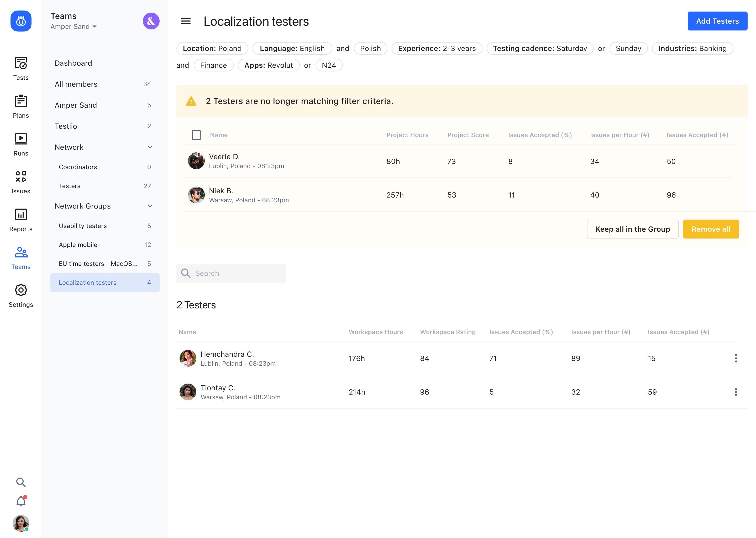756x538 pixels.
Task: Click the Remove all button
Action: coord(711,229)
